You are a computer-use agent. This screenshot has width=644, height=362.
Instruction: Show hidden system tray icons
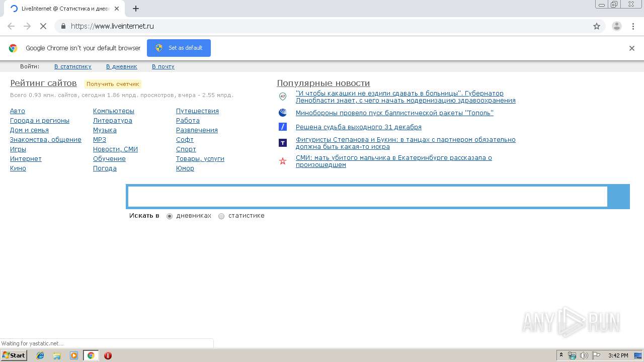point(561,355)
